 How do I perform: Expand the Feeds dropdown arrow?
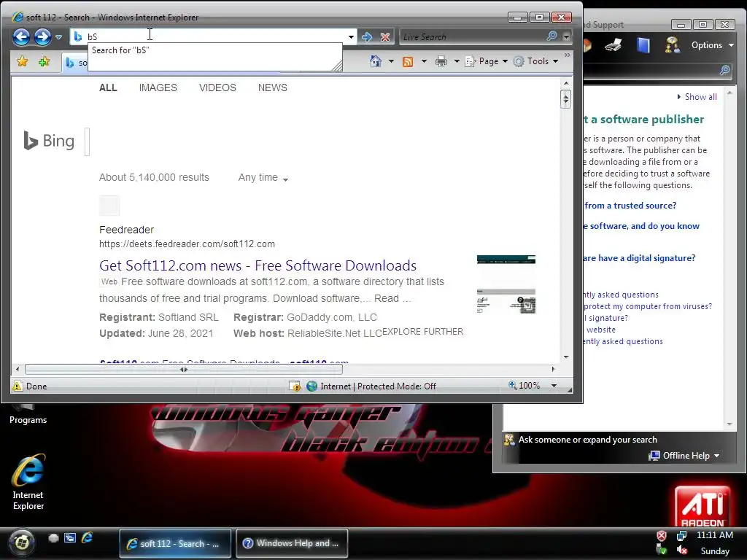pyautogui.click(x=424, y=61)
